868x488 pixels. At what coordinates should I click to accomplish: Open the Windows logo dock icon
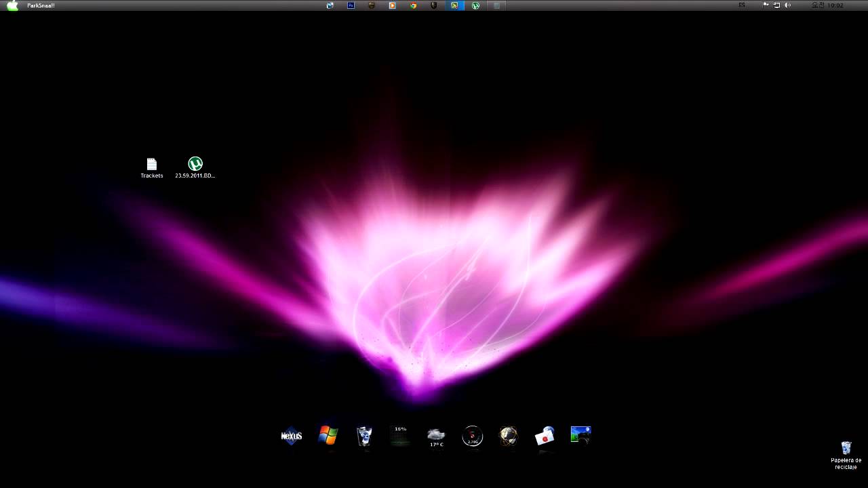point(328,435)
